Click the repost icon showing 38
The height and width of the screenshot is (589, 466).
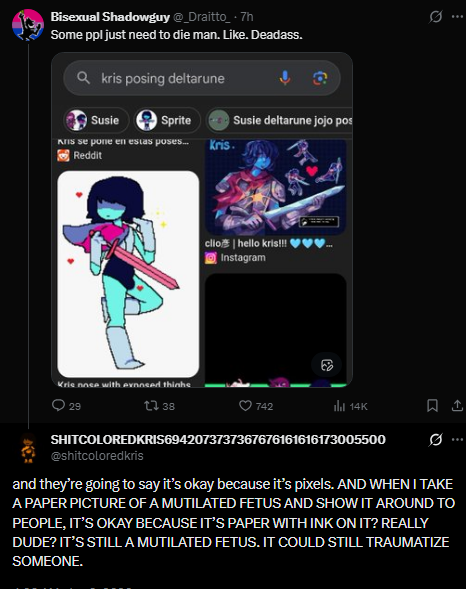pos(151,406)
